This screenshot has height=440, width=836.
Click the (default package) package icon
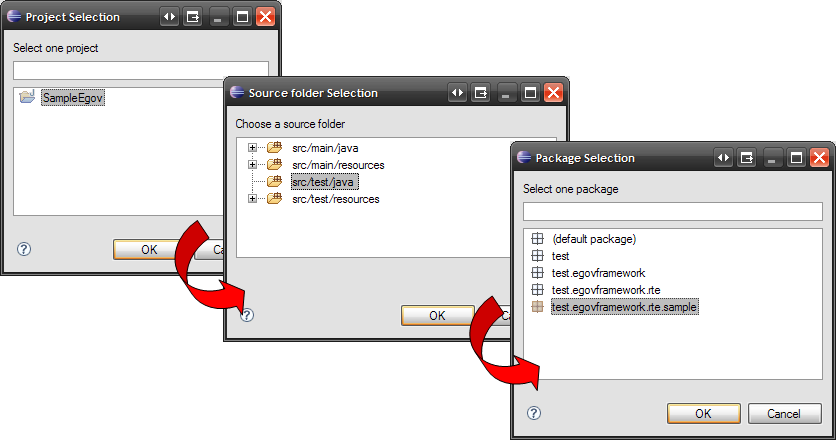pos(537,239)
